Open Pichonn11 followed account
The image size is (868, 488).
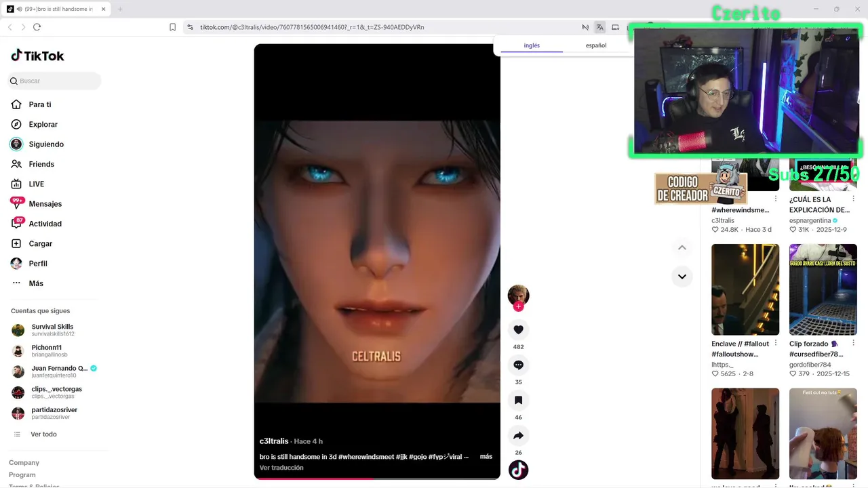pyautogui.click(x=50, y=351)
